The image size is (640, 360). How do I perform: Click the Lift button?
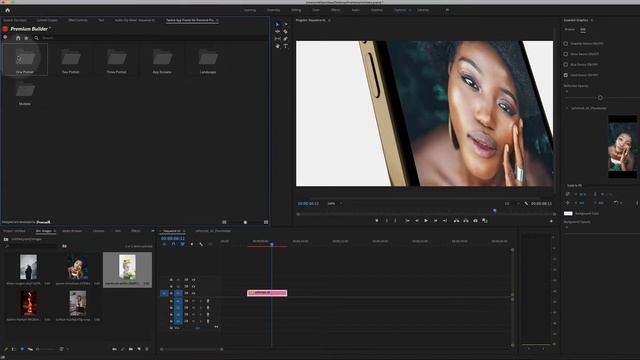pos(456,221)
